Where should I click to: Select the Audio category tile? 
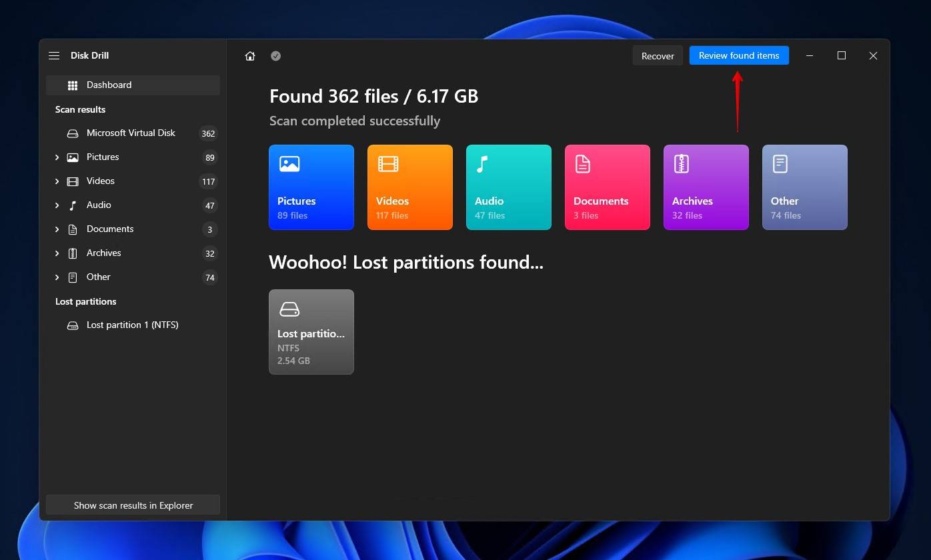pyautogui.click(x=509, y=187)
